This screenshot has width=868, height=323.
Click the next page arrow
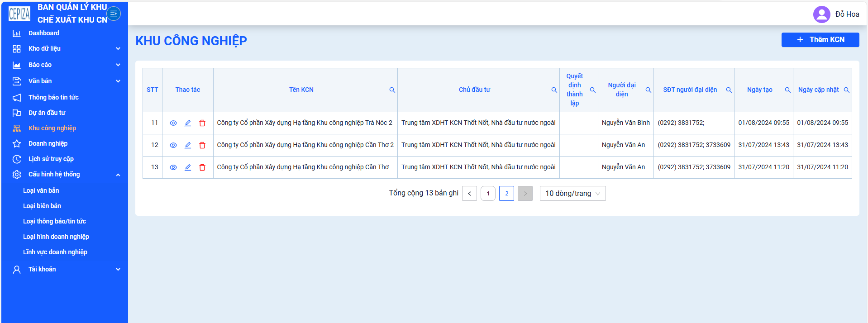(x=525, y=194)
